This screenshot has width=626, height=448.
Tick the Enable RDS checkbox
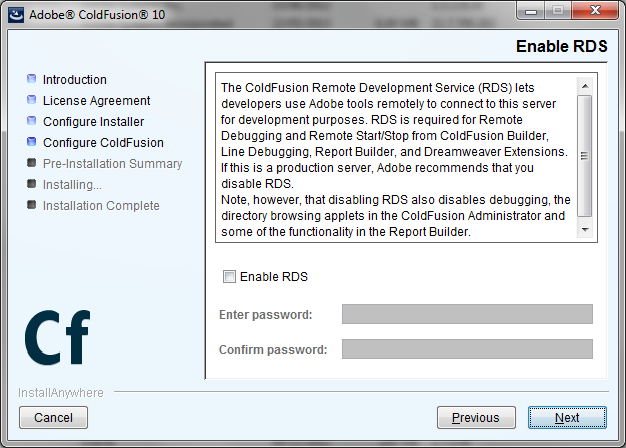(229, 276)
